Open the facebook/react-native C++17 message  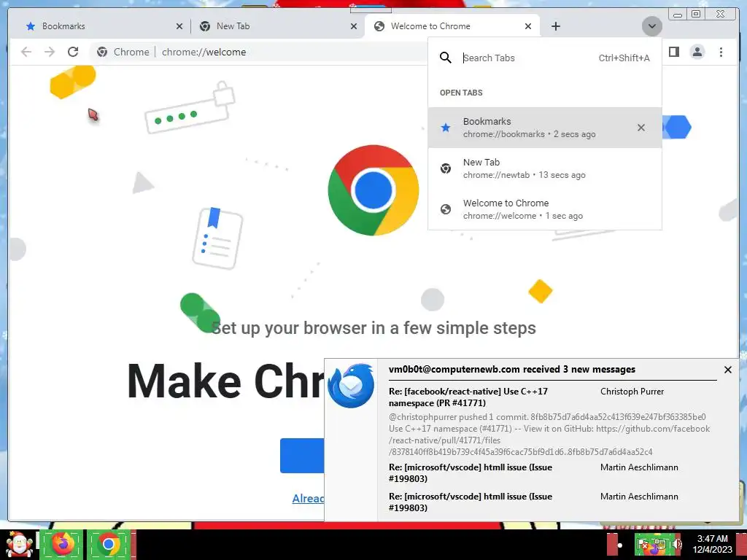468,397
